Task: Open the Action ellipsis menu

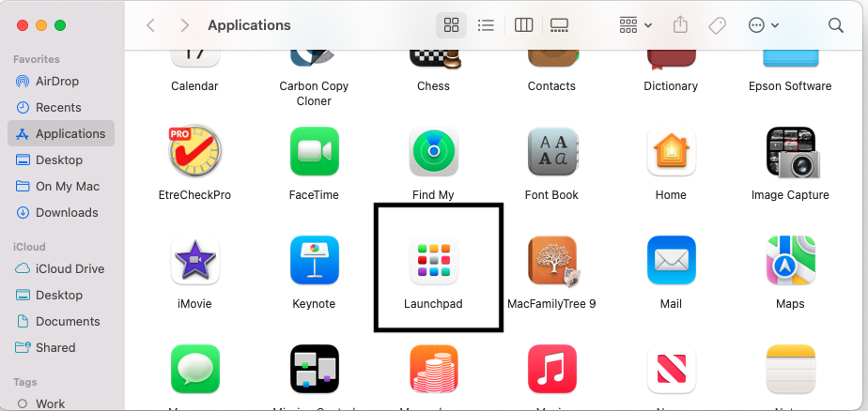Action: 764,25
